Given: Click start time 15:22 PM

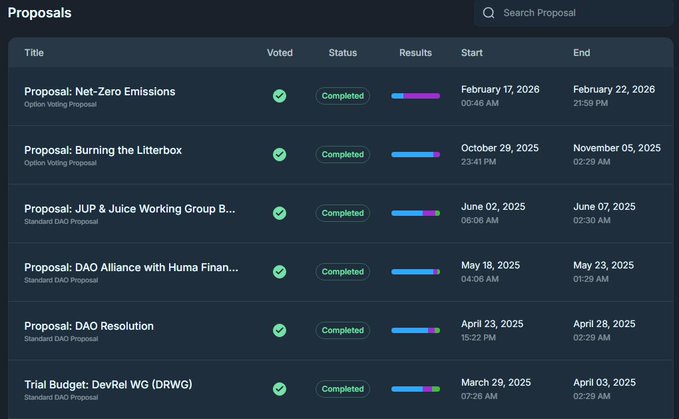Looking at the screenshot, I should pos(478,338).
